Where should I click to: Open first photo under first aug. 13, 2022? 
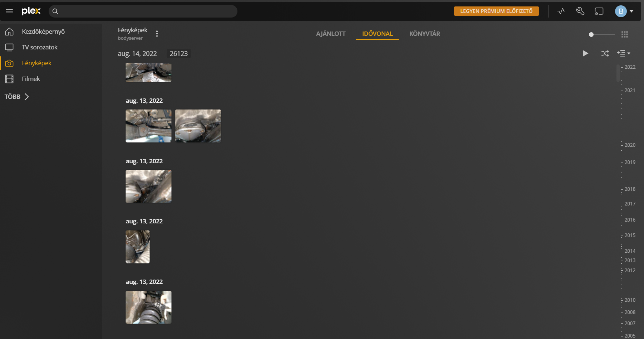148,126
